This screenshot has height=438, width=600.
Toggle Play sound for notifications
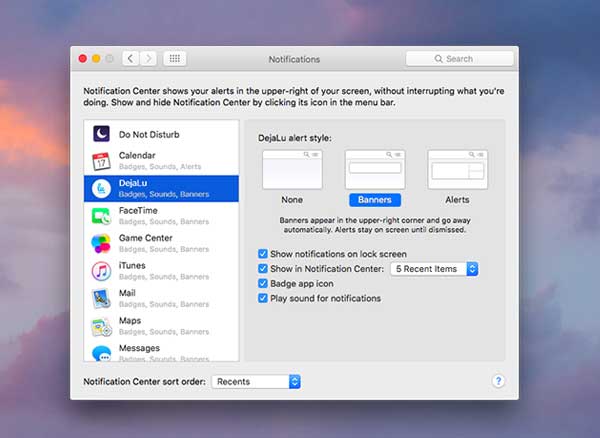(263, 298)
